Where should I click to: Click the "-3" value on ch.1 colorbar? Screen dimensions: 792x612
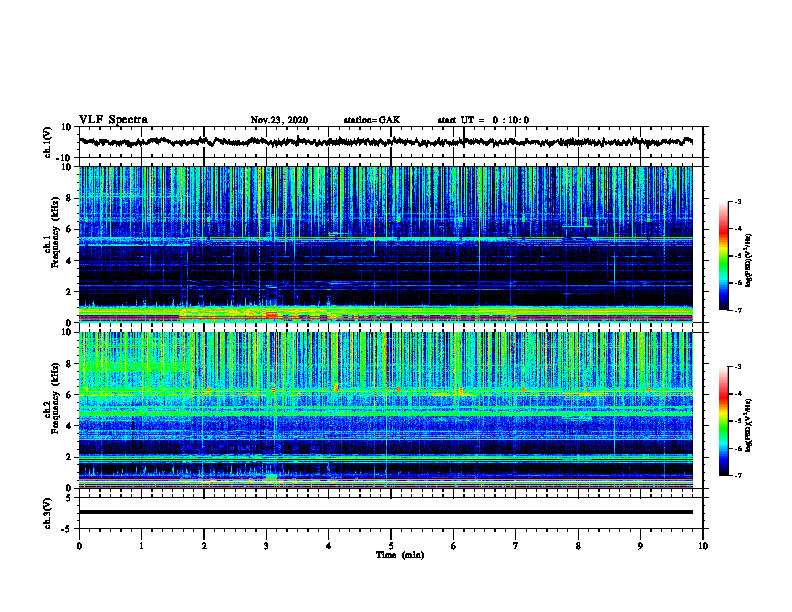[737, 202]
